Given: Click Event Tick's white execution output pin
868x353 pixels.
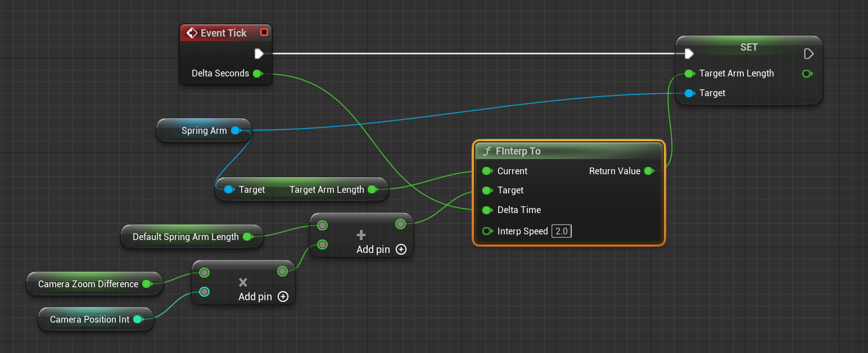Looking at the screenshot, I should pyautogui.click(x=259, y=53).
